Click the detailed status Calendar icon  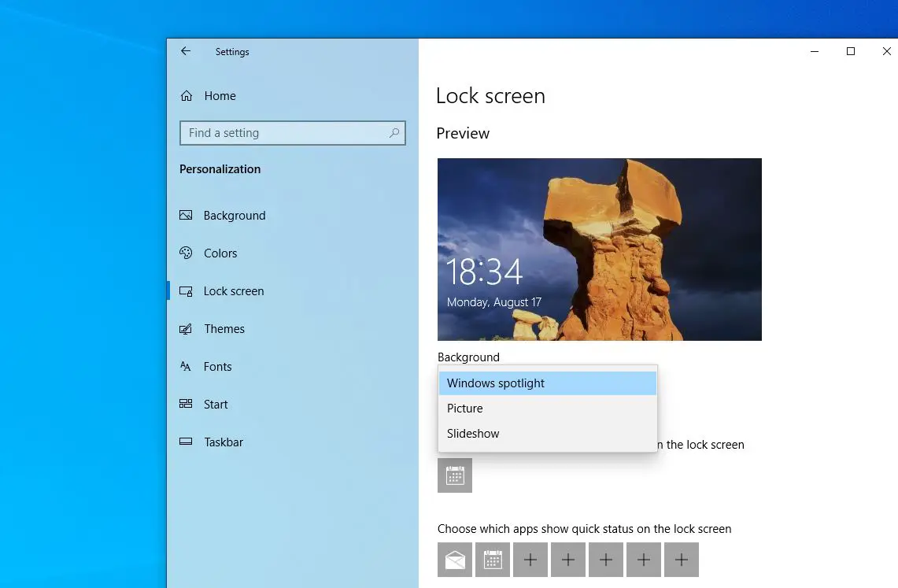[x=455, y=475]
